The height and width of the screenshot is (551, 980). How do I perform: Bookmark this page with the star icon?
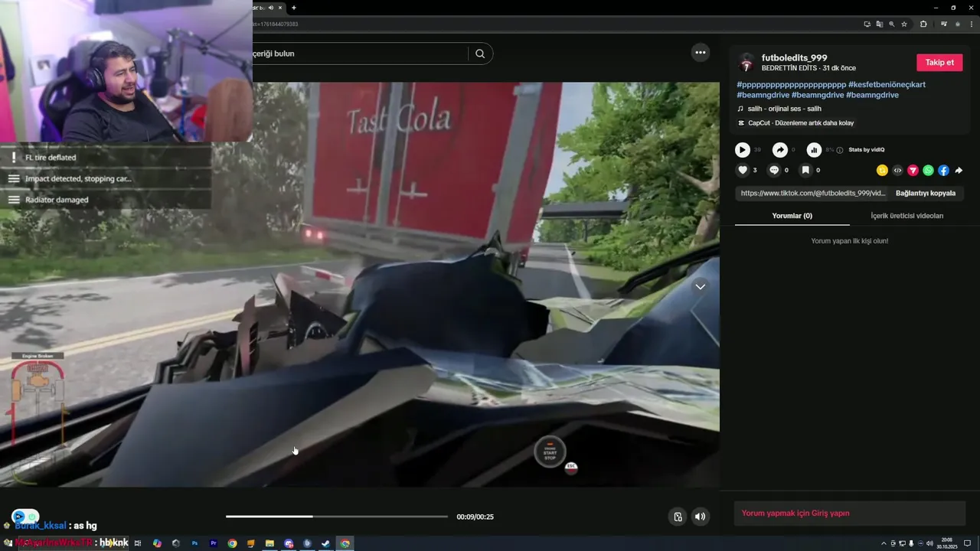(x=904, y=24)
